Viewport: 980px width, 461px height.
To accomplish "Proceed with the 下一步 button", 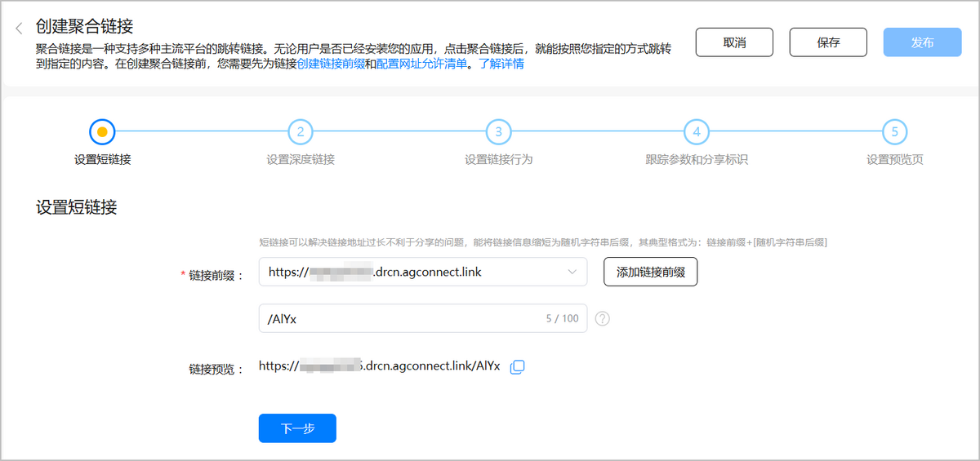I will click(297, 428).
